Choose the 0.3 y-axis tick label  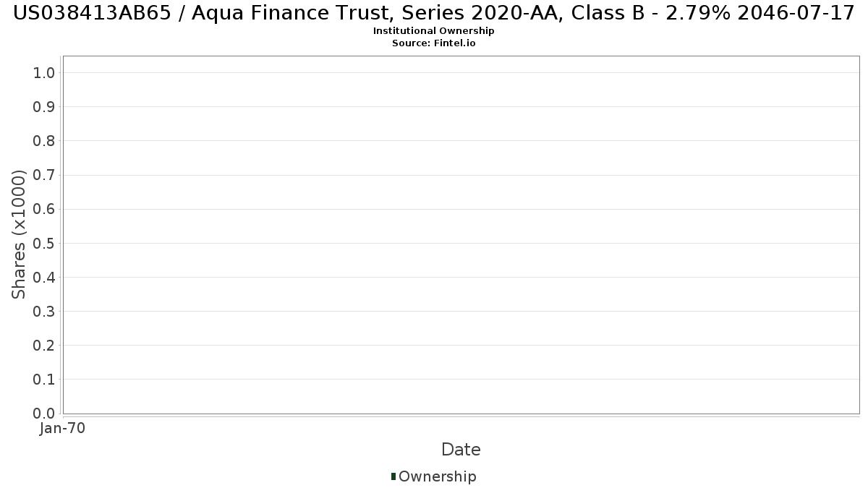[x=44, y=312]
